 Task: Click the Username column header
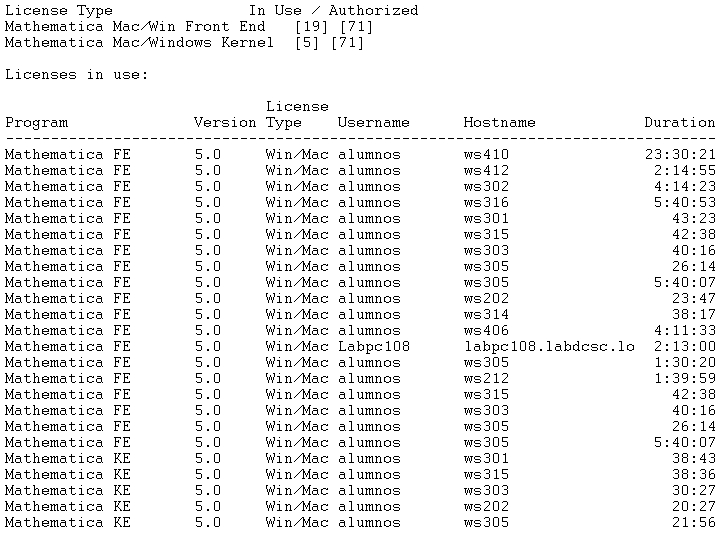click(373, 123)
